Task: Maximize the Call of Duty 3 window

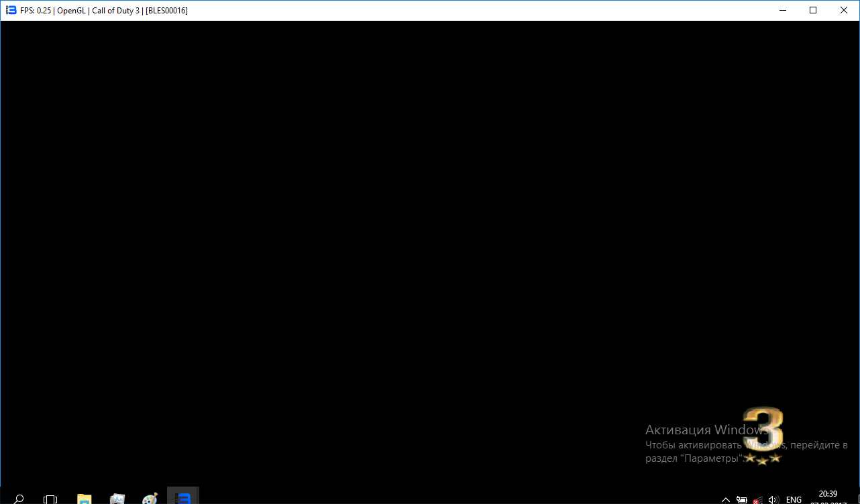Action: click(813, 10)
